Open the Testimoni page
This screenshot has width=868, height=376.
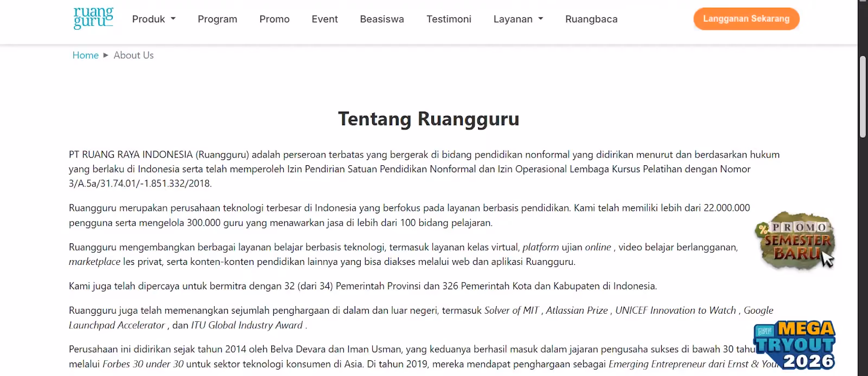449,19
